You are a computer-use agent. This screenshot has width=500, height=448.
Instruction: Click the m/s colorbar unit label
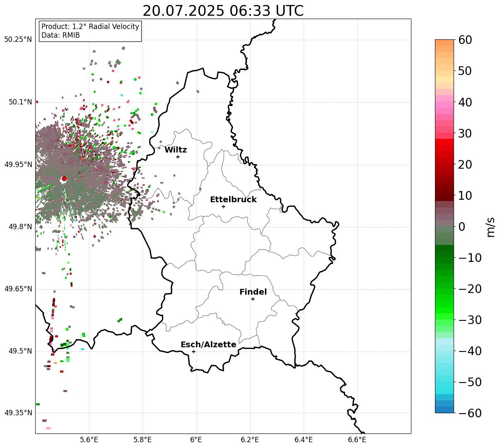(x=491, y=226)
